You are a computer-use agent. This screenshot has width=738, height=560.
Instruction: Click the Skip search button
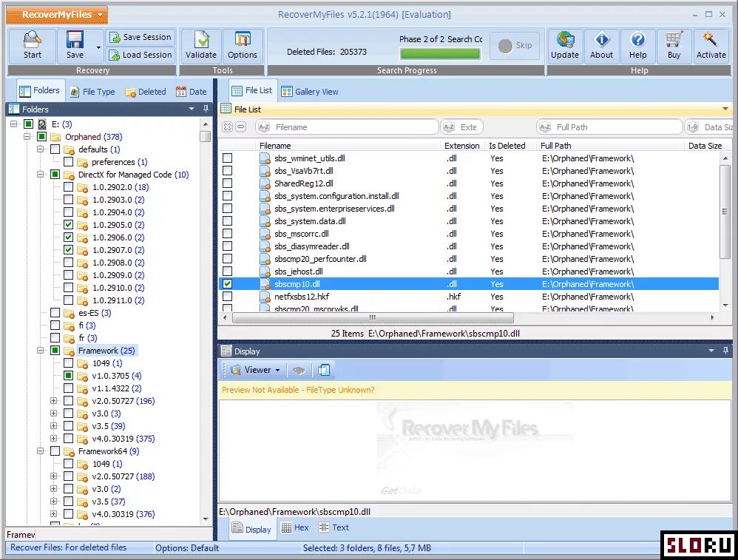(x=515, y=46)
